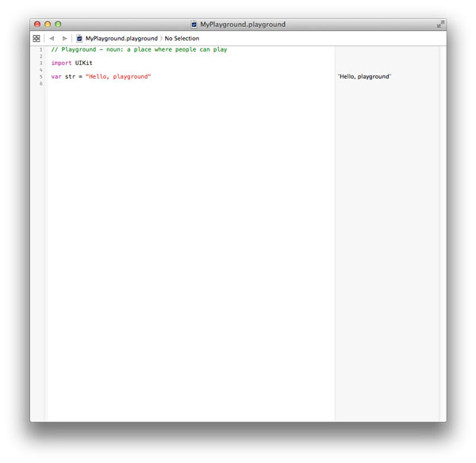Click the str variable name
This screenshot has height=463, width=476.
pos(70,76)
